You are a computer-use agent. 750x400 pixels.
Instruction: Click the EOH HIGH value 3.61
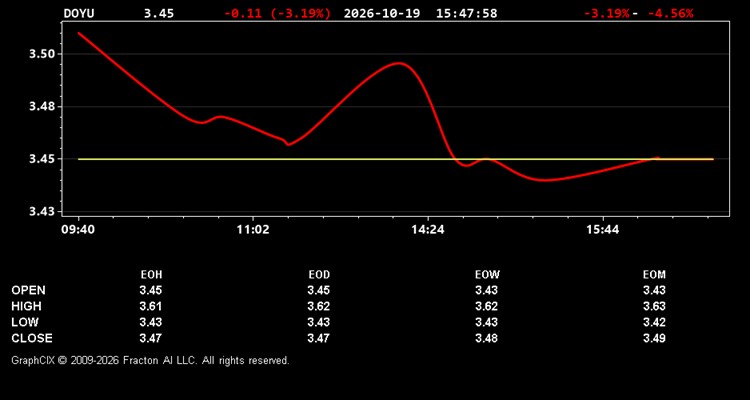pos(151,306)
